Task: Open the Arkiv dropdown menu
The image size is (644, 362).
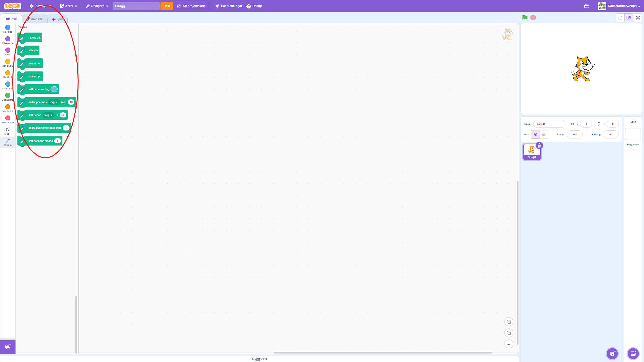Action: click(x=69, y=6)
